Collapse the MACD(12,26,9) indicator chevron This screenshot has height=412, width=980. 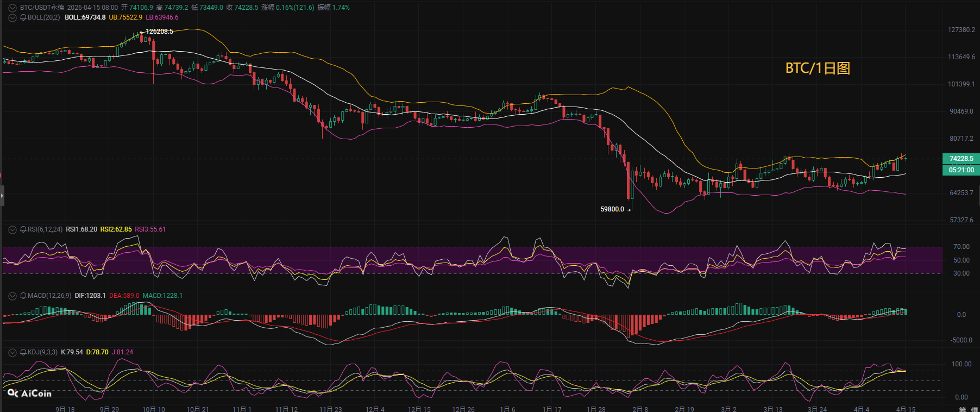coord(12,296)
